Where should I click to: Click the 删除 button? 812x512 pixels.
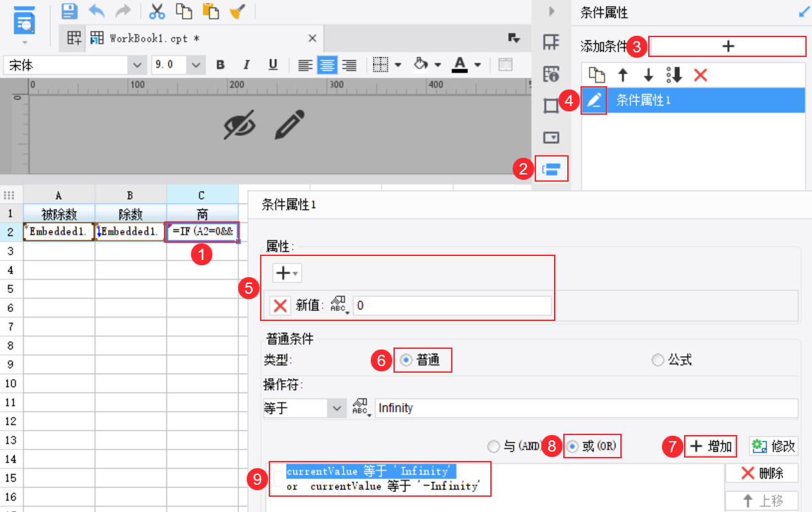(x=762, y=473)
